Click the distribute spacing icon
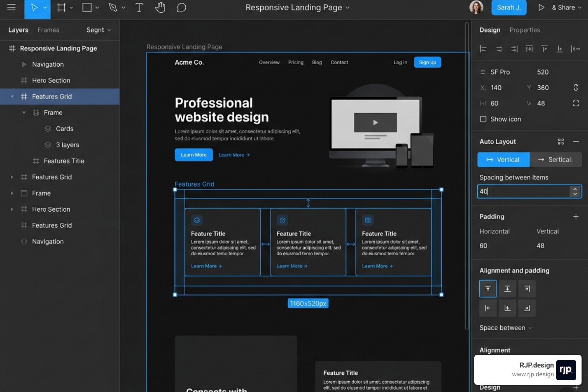This screenshot has width=588, height=392. pyautogui.click(x=575, y=49)
